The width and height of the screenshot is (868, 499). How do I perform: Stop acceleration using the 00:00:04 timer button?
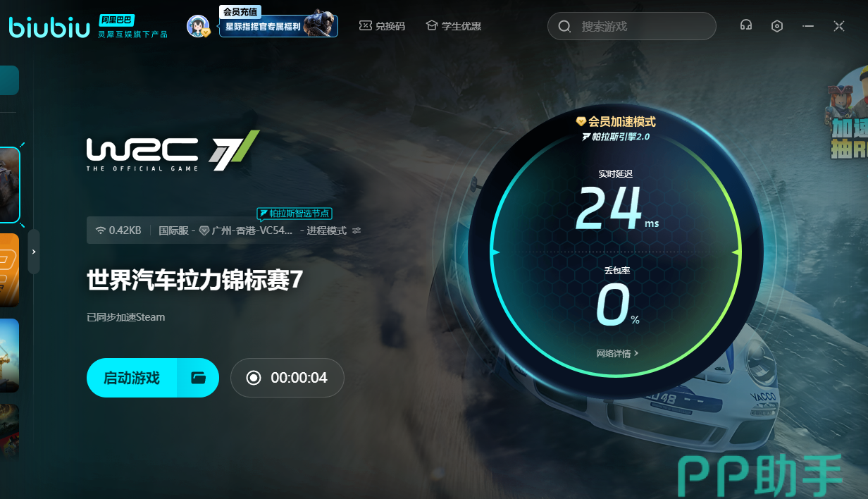tap(287, 378)
